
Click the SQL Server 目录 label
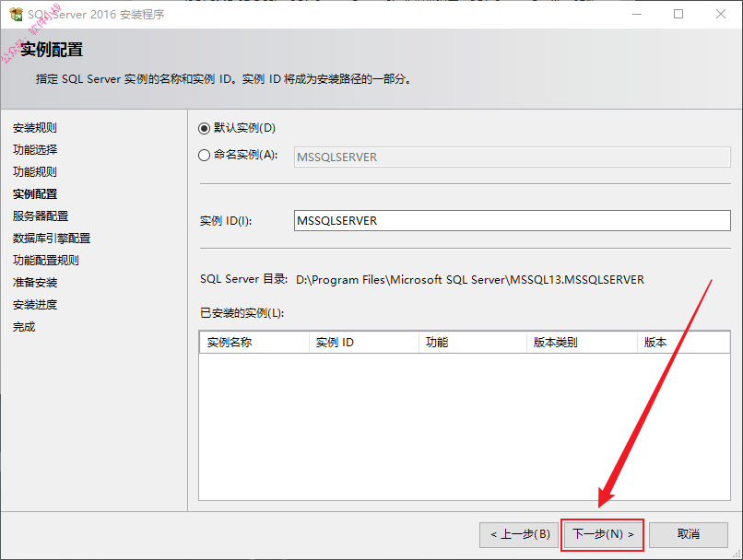point(243,279)
